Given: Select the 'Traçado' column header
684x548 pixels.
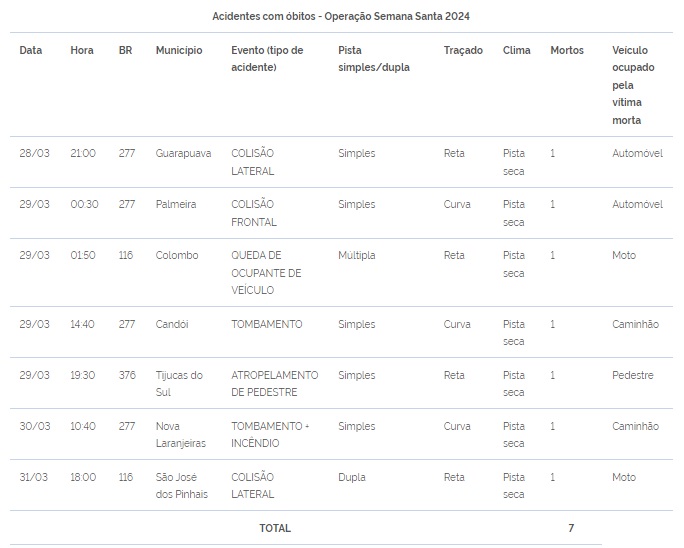Looking at the screenshot, I should pyautogui.click(x=463, y=50).
